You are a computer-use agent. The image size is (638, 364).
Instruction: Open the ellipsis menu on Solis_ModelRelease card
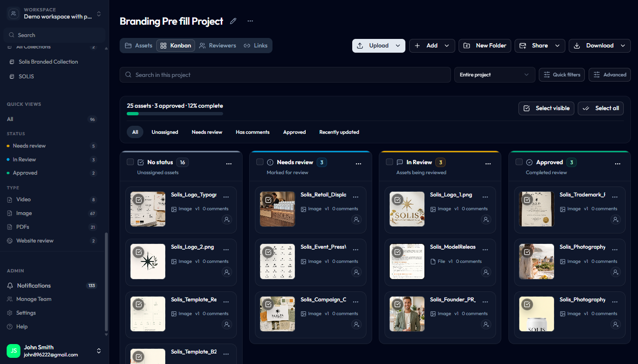click(485, 249)
